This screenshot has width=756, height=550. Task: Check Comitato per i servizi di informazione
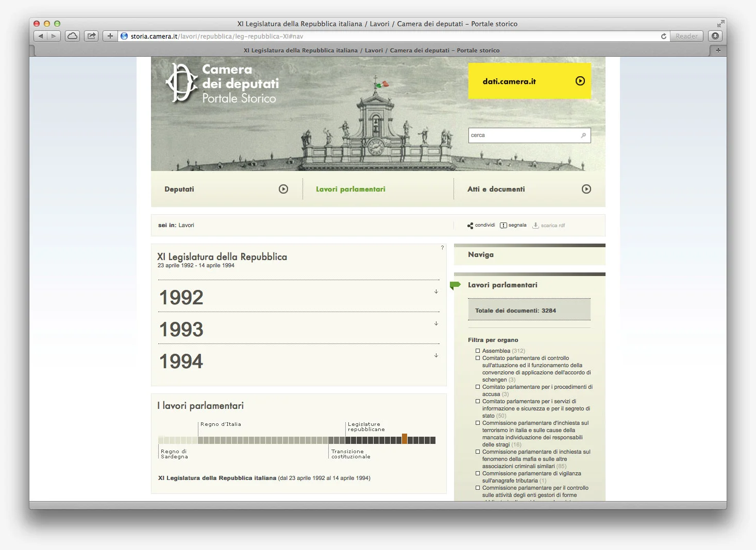(478, 401)
